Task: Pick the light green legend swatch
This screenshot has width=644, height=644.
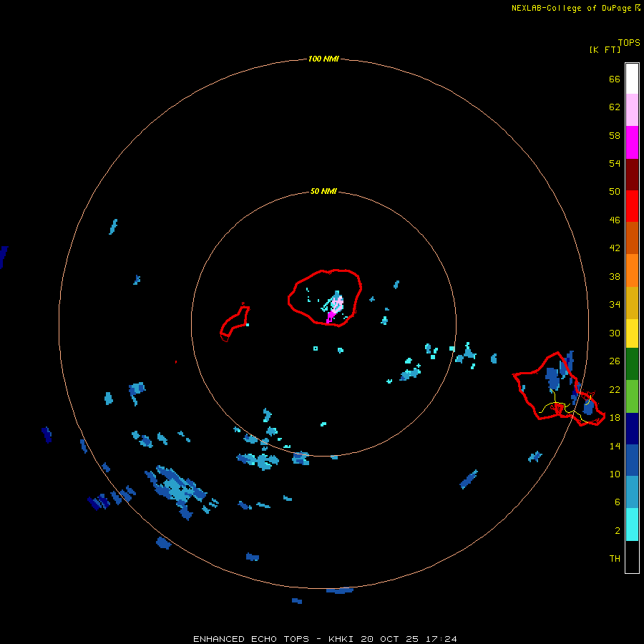Action: coord(632,396)
